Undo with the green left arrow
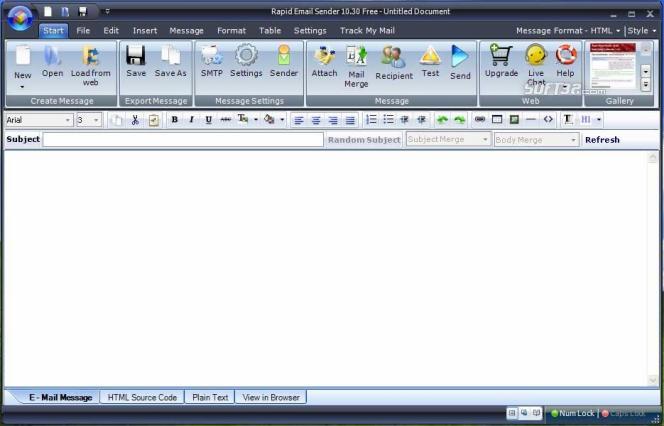 coord(442,120)
